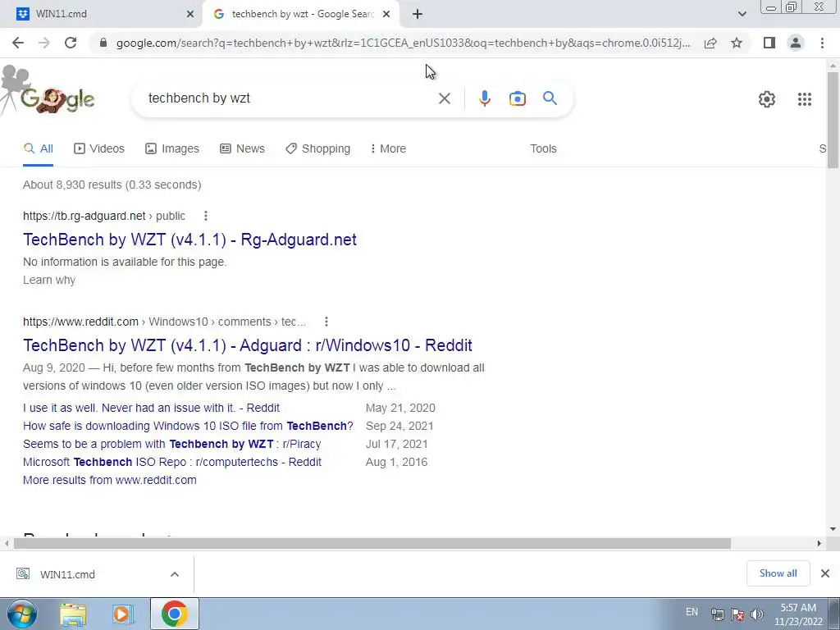Close the WIN11.cmd tab
840x630 pixels.
[190, 14]
